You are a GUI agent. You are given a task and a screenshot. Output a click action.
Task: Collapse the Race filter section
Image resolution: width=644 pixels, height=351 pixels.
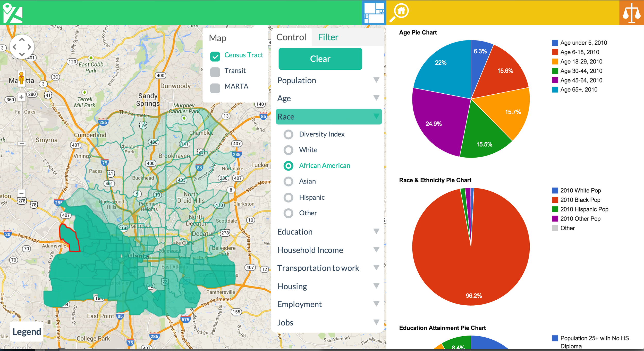click(x=329, y=117)
